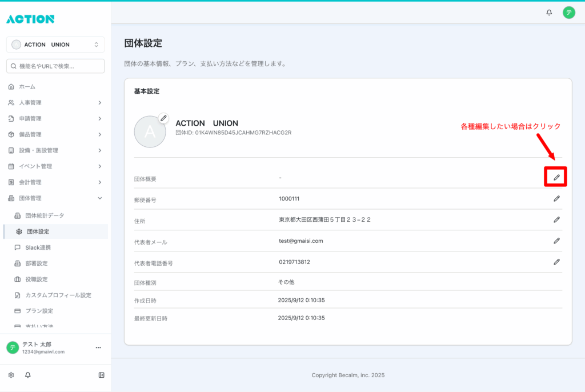The height and width of the screenshot is (392, 585).
Task: Open 団体統計データ in the sidebar
Action: tap(45, 215)
